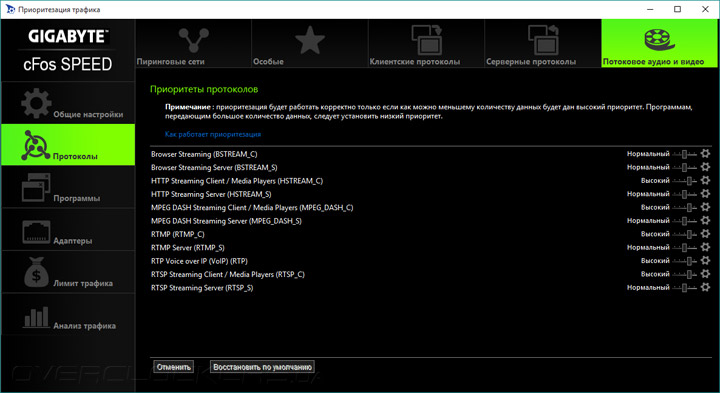The image size is (720, 393).
Task: Adjust priority slider for RTSP Streaming Server
Action: pyautogui.click(x=685, y=288)
